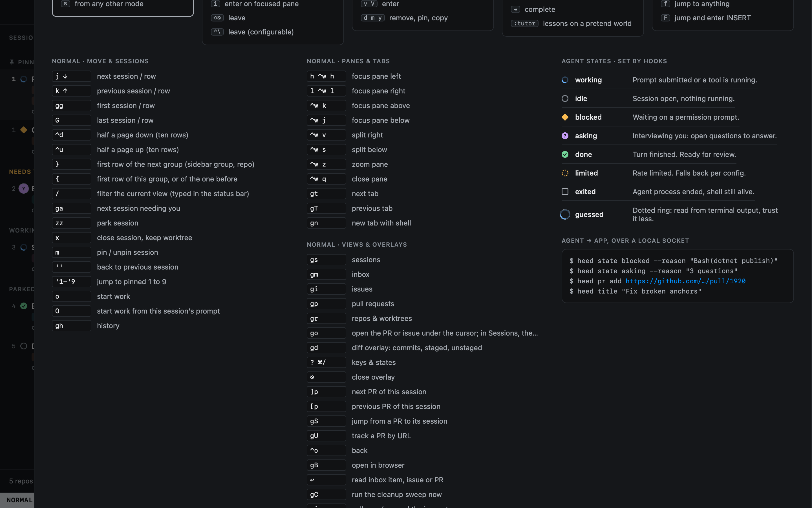Image resolution: width=812 pixels, height=508 pixels.
Task: Click the purple asking icon in sidebar row 2
Action: click(23, 189)
